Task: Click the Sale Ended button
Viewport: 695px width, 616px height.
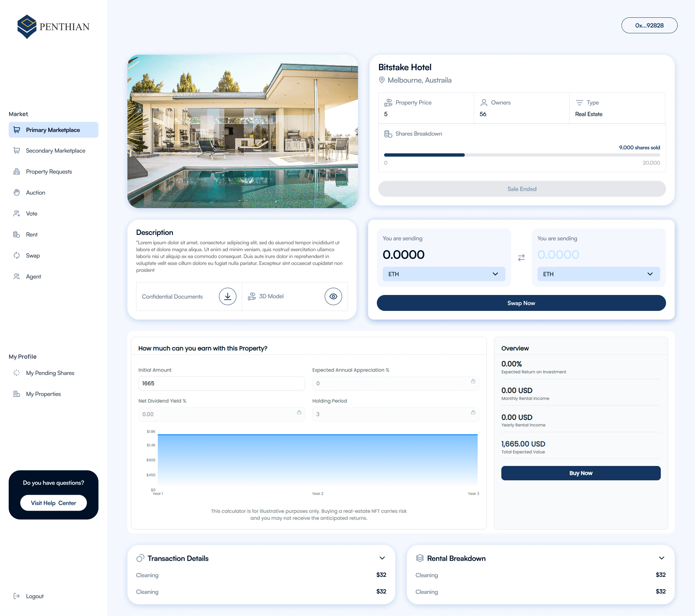Action: 522,189
